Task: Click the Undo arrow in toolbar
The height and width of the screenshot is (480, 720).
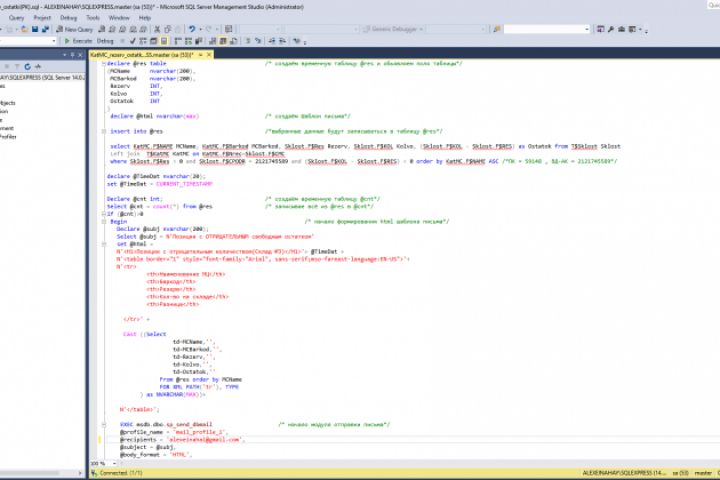Action: coord(192,29)
